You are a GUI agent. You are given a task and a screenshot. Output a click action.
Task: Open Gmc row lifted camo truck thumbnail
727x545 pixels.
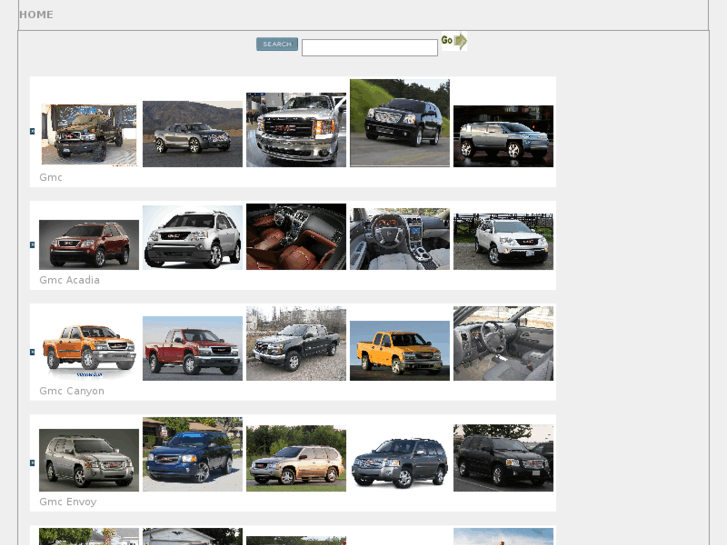(89, 135)
